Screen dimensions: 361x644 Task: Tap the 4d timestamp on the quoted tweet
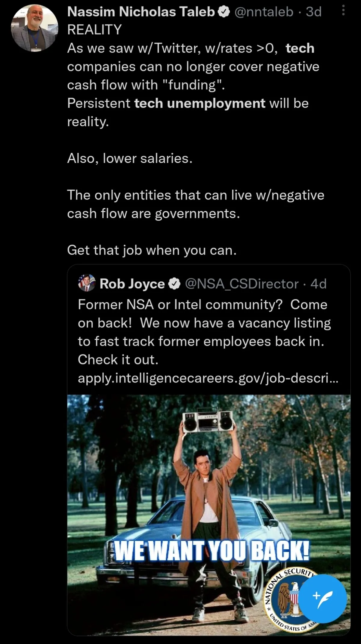click(x=318, y=284)
